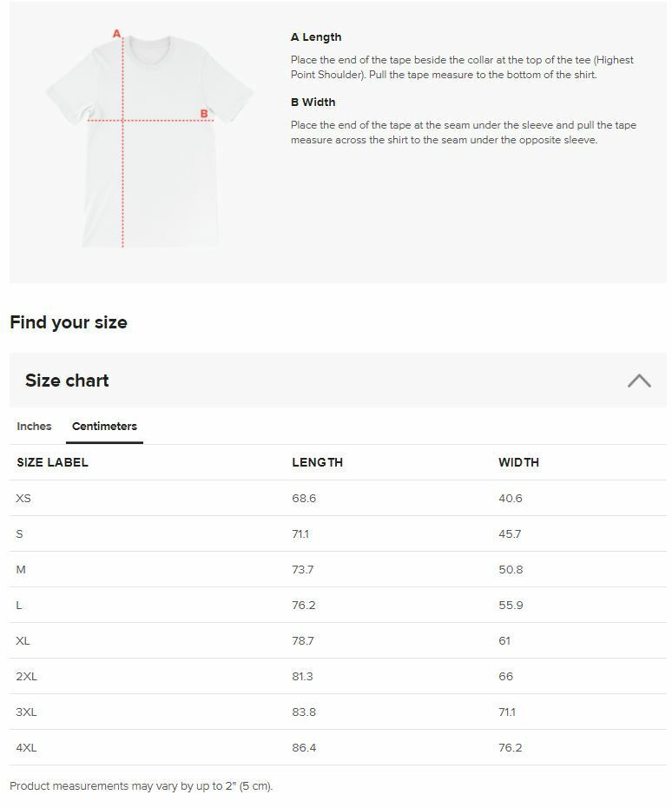672x808 pixels.
Task: Collapse the Size chart section chevron
Action: click(x=639, y=381)
